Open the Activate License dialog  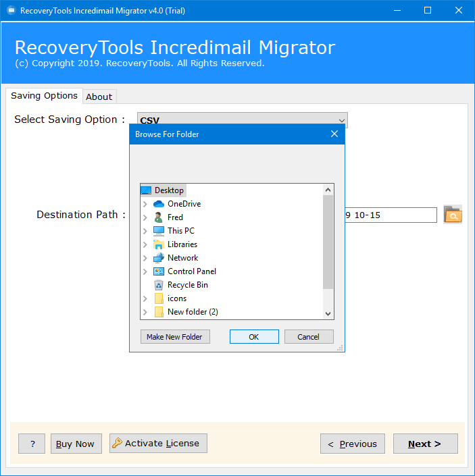158,443
